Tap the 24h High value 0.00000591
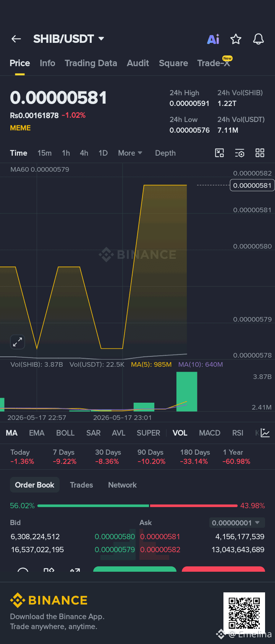The width and height of the screenshot is (275, 644). coord(189,103)
